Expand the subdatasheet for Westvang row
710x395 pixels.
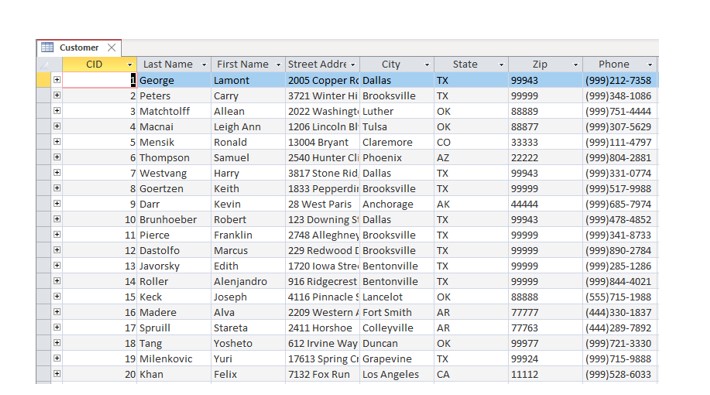pos(57,172)
